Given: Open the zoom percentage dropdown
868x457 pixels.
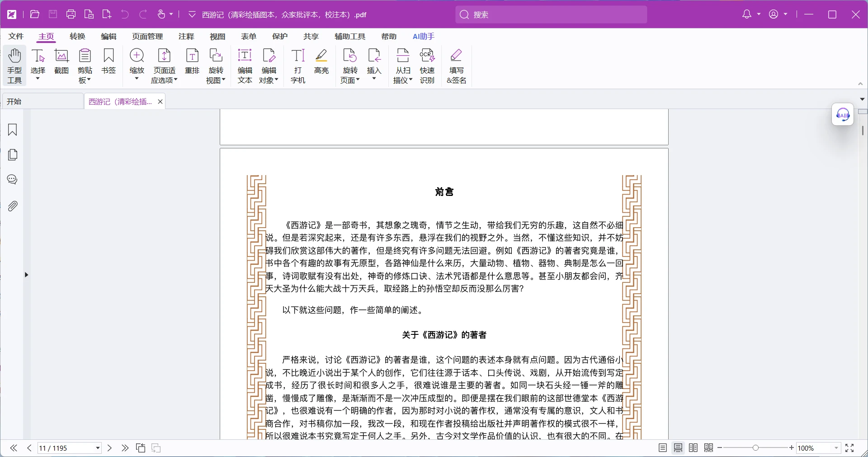Looking at the screenshot, I should pyautogui.click(x=836, y=448).
